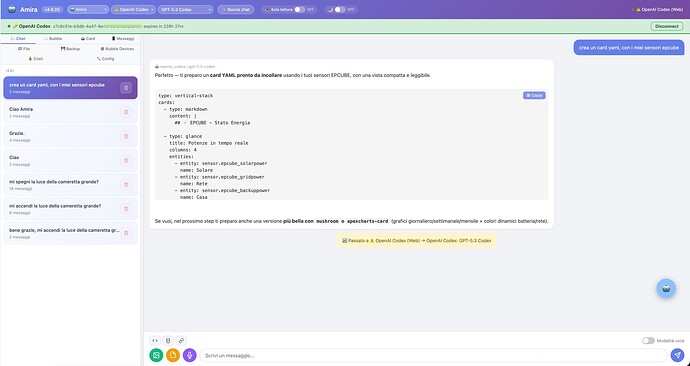Turn on the Modalità voce switch
This screenshot has width=690, height=366.
(x=648, y=340)
